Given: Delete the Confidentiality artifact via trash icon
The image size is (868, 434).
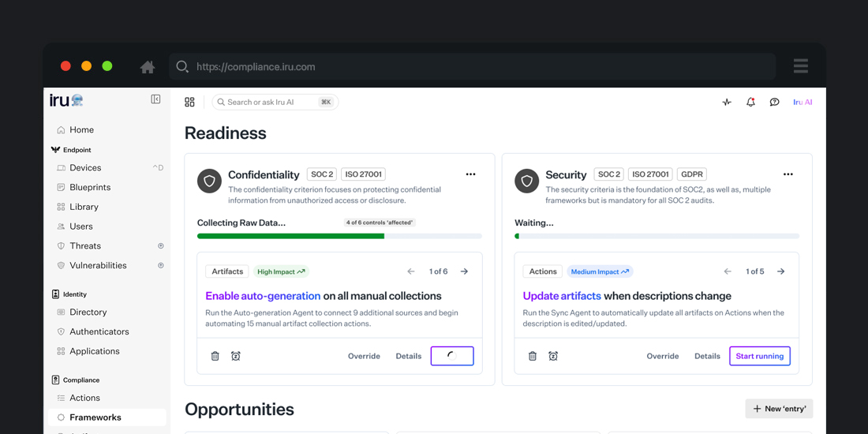Looking at the screenshot, I should [x=215, y=356].
